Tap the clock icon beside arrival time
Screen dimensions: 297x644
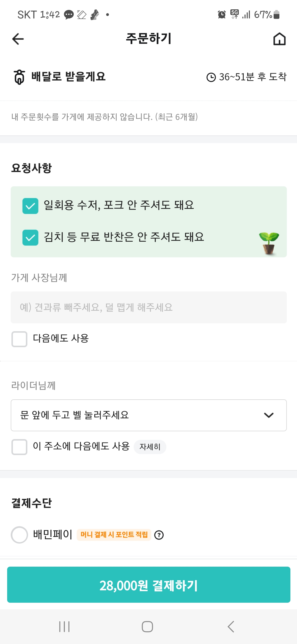(x=211, y=77)
